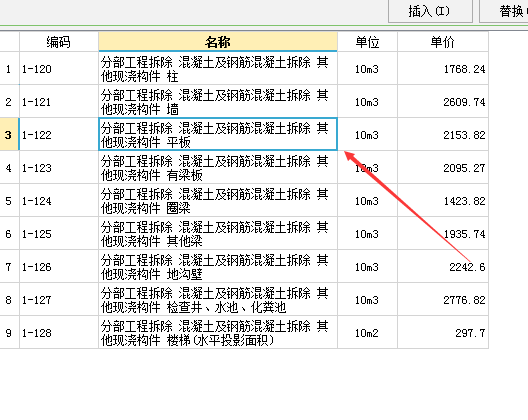
Task: Click unit cell 10m3 in row 1-122
Action: click(367, 134)
